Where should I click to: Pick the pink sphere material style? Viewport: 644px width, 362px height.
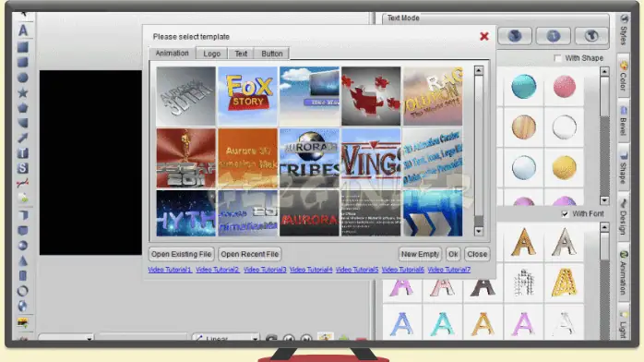(565, 87)
